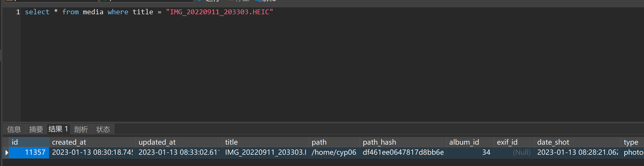644x166 pixels.
Task: Click the green database icon in the second combo box
Action: click(x=104, y=1)
